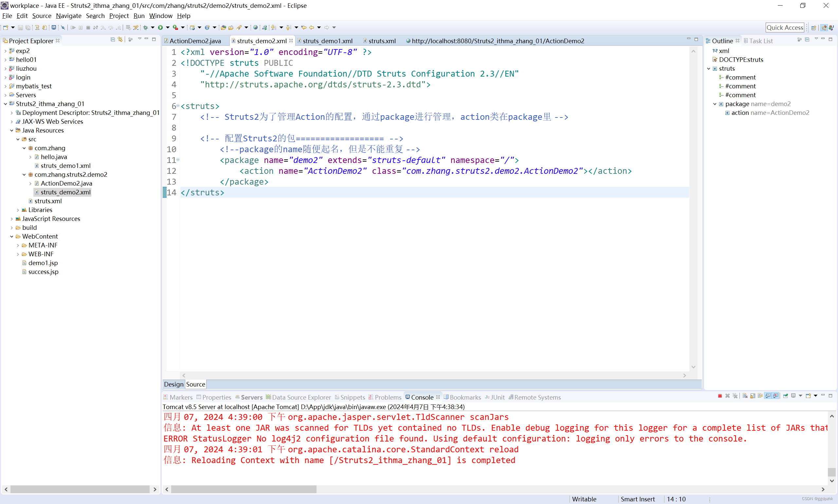Switch to the Java perspective icon

point(831,28)
